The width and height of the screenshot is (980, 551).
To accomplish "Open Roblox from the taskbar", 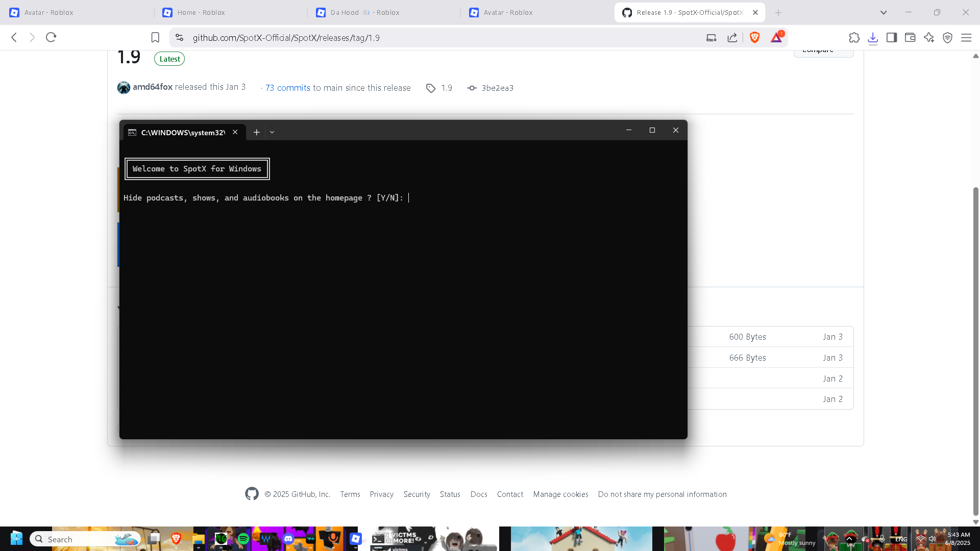I will tap(356, 539).
